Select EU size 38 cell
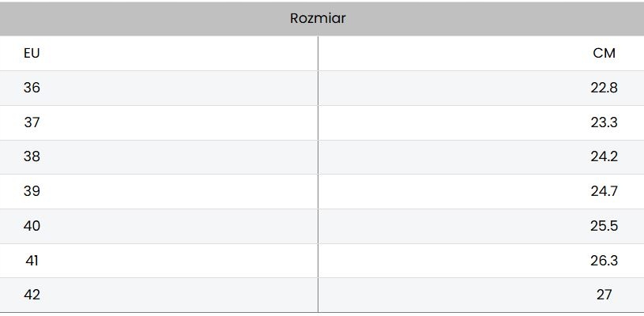Screen dimensions: 644x316 point(32,156)
